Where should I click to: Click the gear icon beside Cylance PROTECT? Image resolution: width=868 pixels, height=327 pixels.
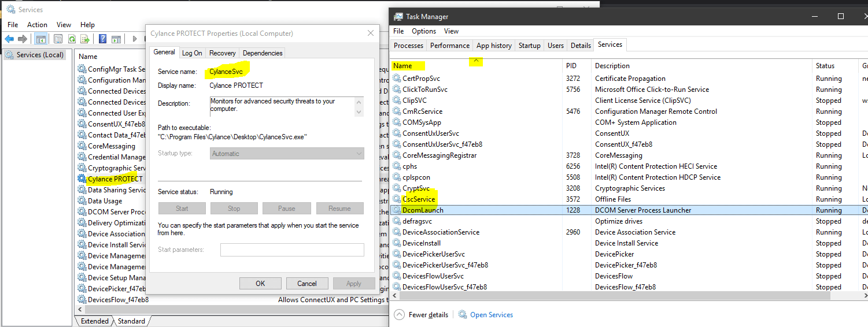pyautogui.click(x=82, y=179)
